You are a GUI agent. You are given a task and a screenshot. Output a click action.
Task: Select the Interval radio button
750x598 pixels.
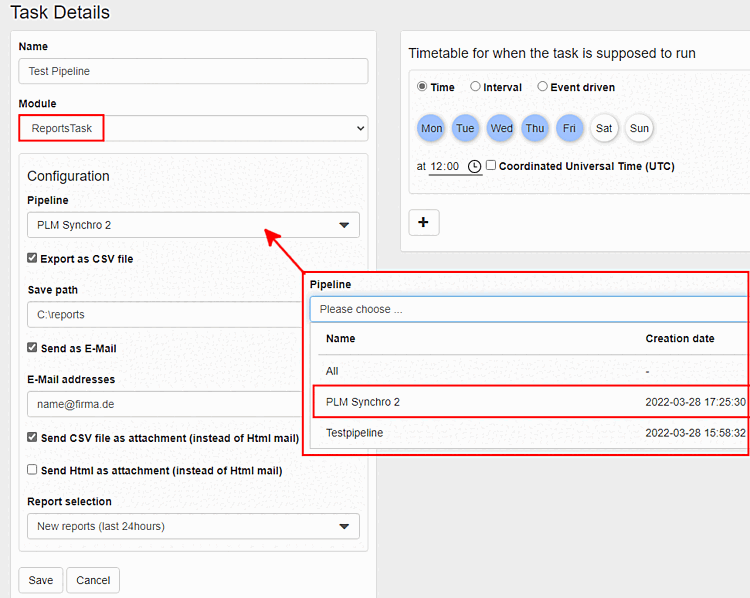(476, 87)
